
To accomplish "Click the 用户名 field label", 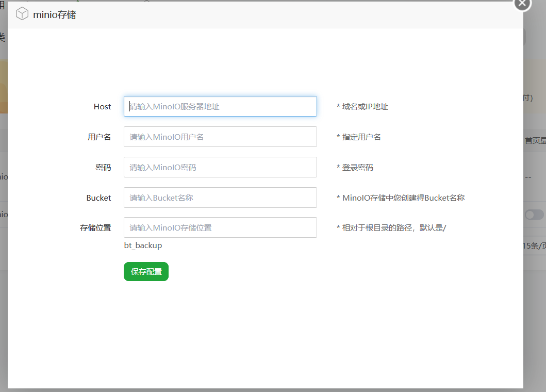I will (99, 137).
